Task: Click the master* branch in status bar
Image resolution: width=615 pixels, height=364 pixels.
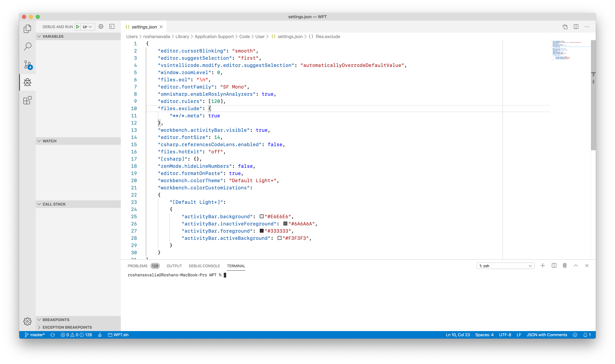Action: [35, 335]
